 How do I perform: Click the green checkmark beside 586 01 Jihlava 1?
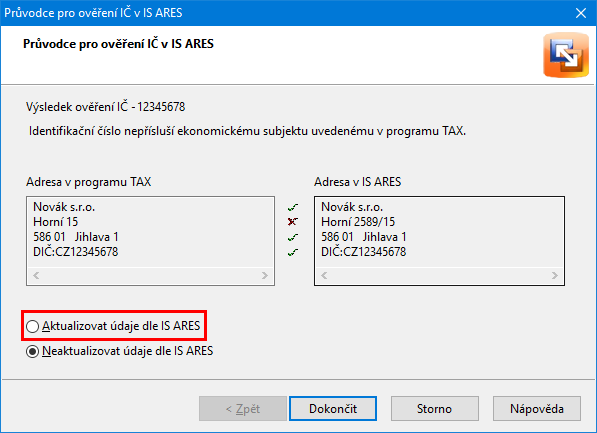pyautogui.click(x=292, y=237)
